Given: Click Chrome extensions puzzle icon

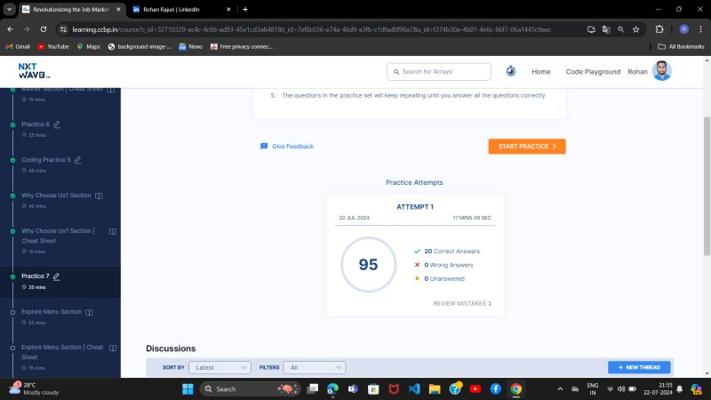Looking at the screenshot, I should 660,29.
